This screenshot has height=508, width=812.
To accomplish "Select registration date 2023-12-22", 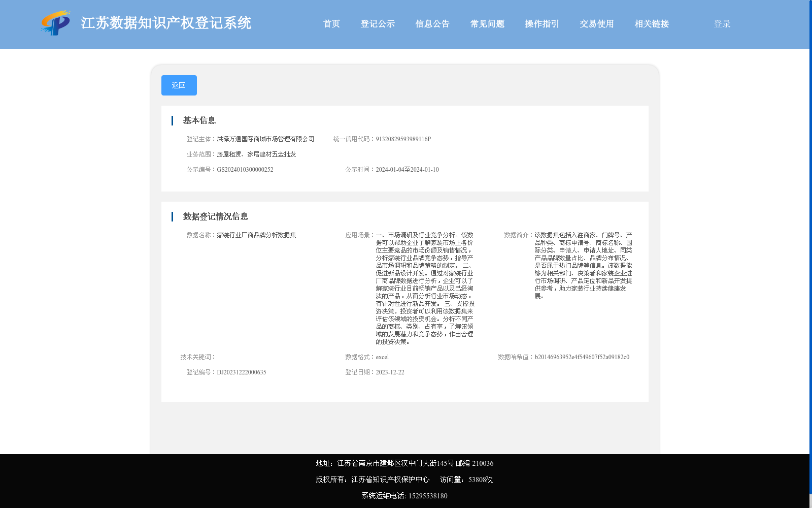I will [390, 372].
